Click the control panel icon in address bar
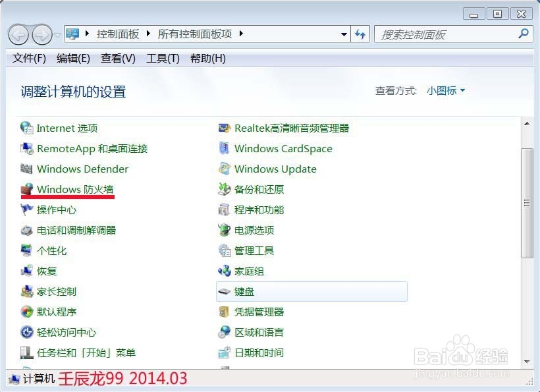The image size is (540, 392). 72,34
